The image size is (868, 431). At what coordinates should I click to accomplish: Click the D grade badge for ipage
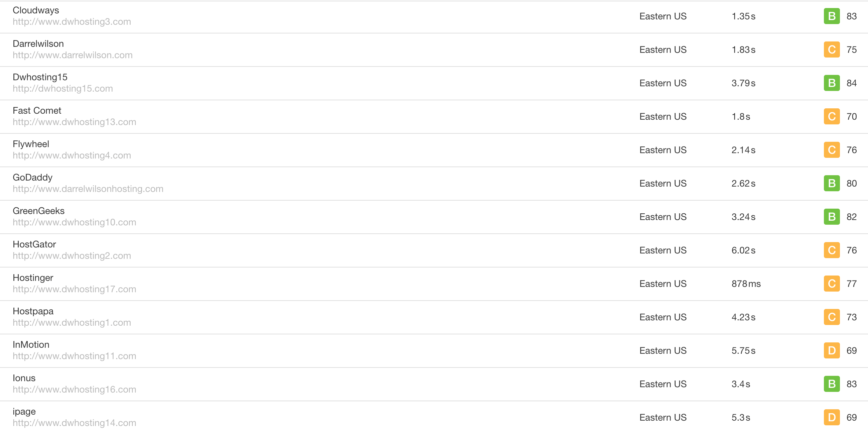[832, 417]
